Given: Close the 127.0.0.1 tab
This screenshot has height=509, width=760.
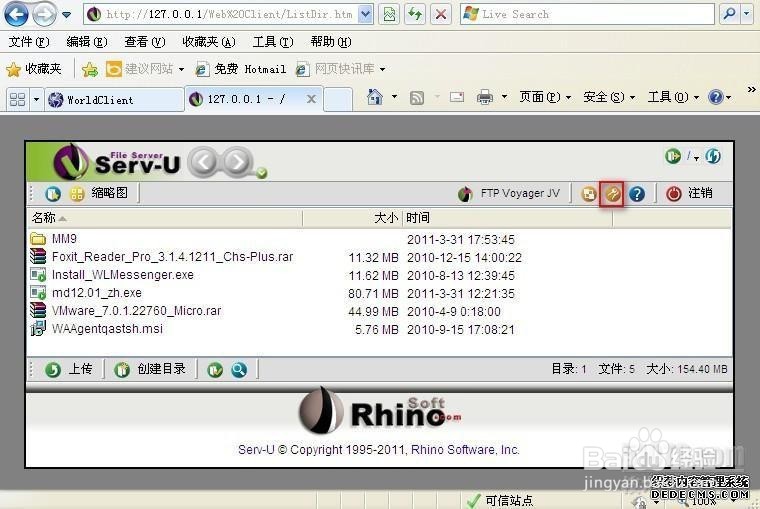Looking at the screenshot, I should tap(312, 99).
